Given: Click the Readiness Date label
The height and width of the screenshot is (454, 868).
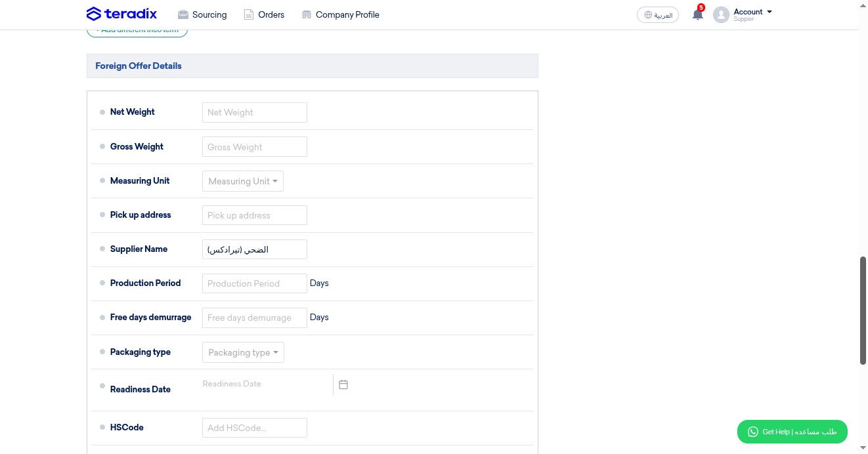Looking at the screenshot, I should click(141, 390).
